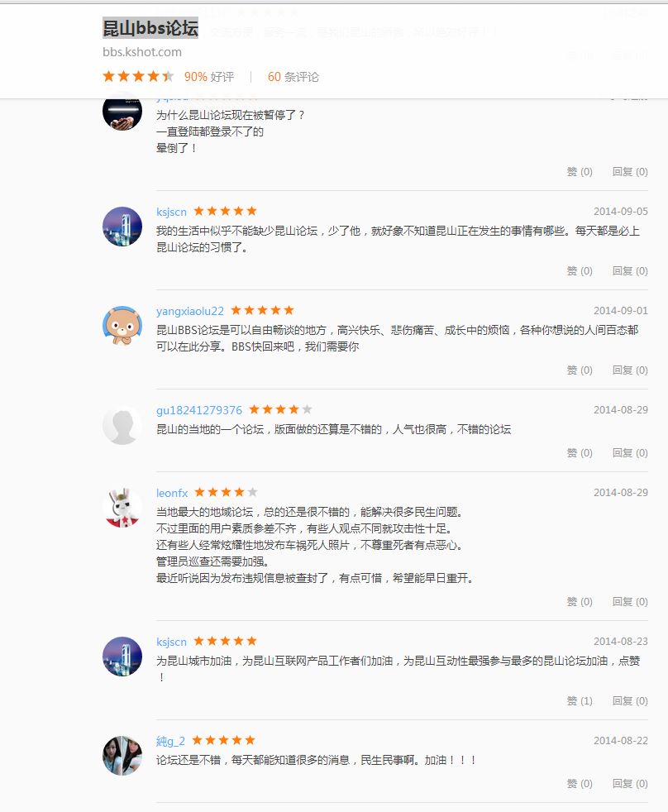This screenshot has width=668, height=812.
Task: Open the ksjscn avatar on 2014-08-23 review
Action: [x=122, y=656]
